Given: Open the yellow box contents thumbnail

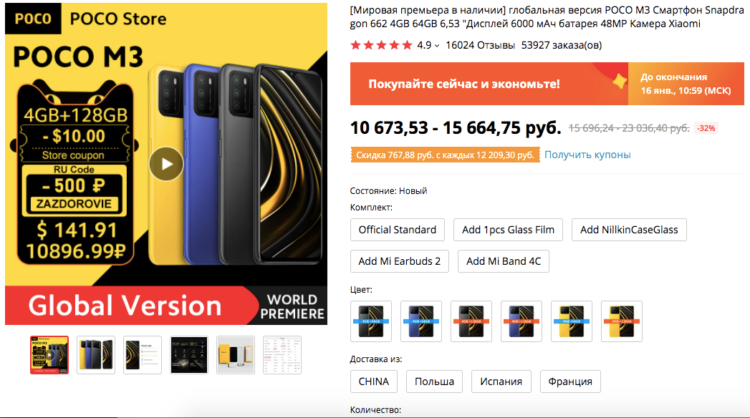Looking at the screenshot, I should click(x=235, y=355).
